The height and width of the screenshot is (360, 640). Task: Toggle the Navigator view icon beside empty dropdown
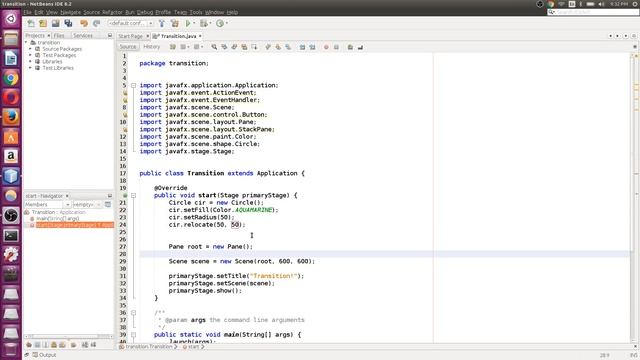click(108, 204)
